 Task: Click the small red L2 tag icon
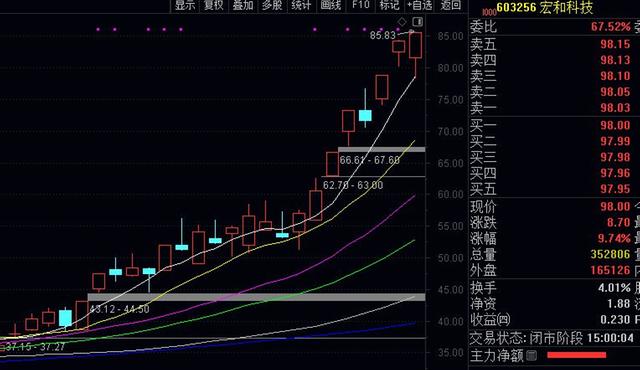coord(489,12)
